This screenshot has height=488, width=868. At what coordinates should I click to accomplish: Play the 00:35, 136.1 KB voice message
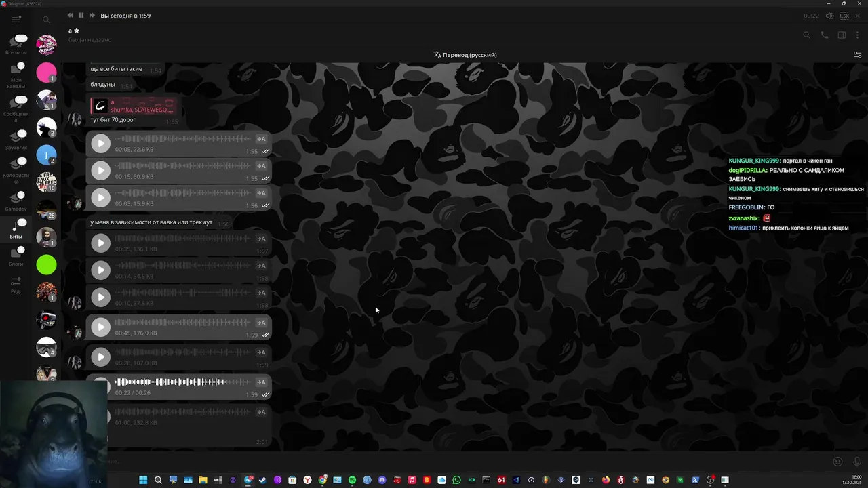100,243
